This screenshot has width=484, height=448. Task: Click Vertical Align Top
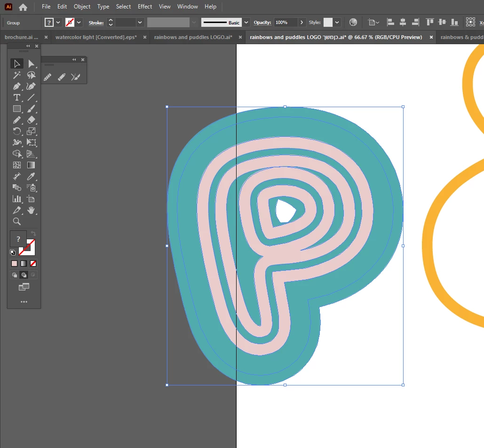(x=430, y=22)
